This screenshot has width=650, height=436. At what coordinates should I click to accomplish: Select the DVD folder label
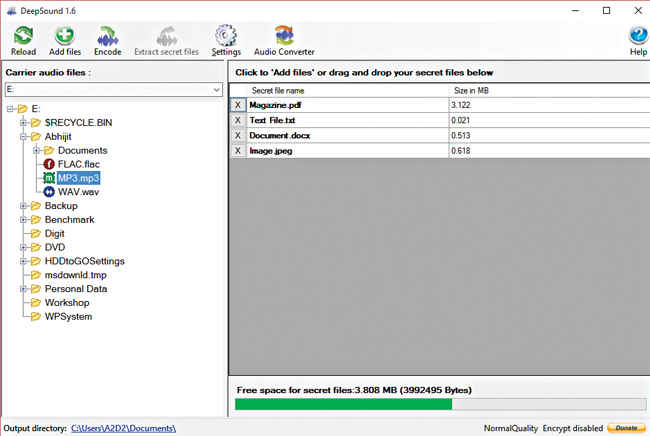point(55,247)
